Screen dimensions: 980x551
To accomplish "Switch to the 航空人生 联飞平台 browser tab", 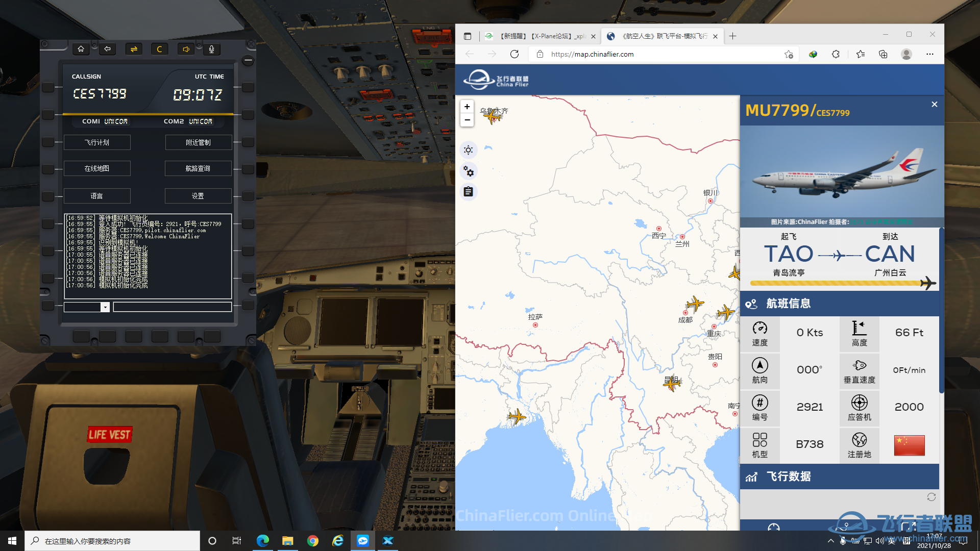I will (x=662, y=36).
